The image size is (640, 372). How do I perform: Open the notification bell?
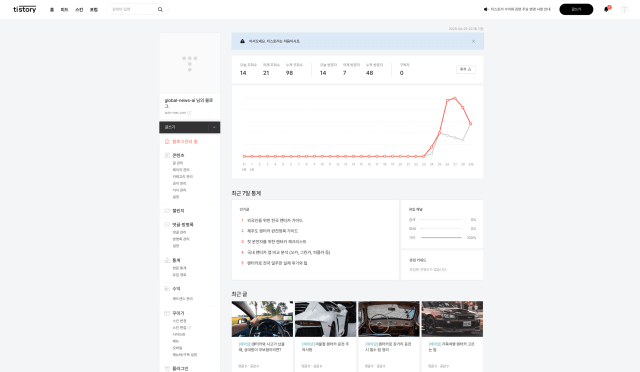click(x=606, y=9)
